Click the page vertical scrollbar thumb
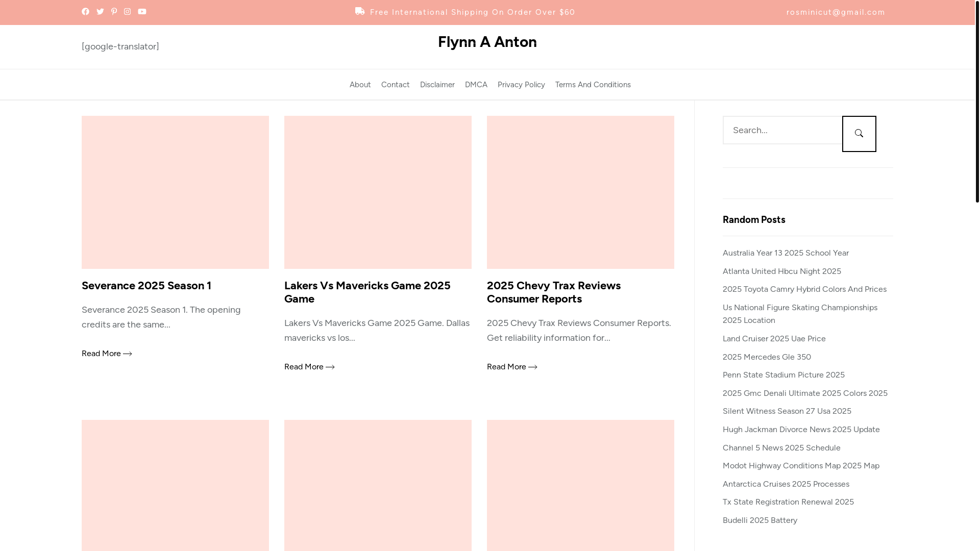 (977, 102)
